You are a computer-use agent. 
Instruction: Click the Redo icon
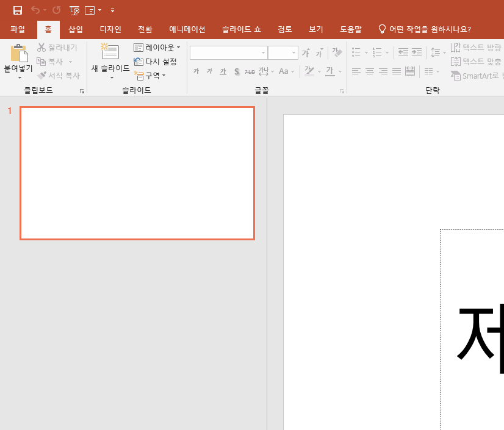(57, 10)
